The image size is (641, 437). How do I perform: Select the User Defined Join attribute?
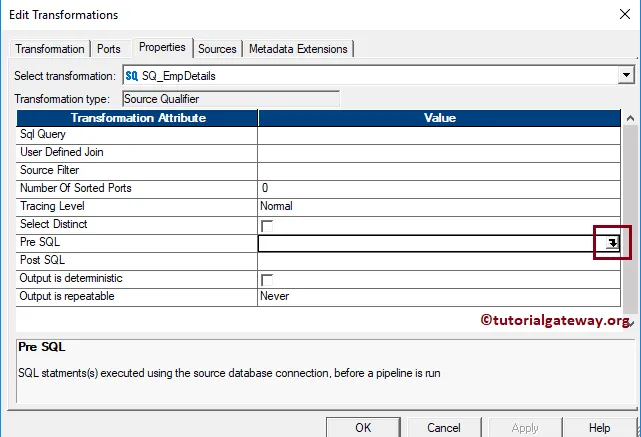click(x=62, y=152)
